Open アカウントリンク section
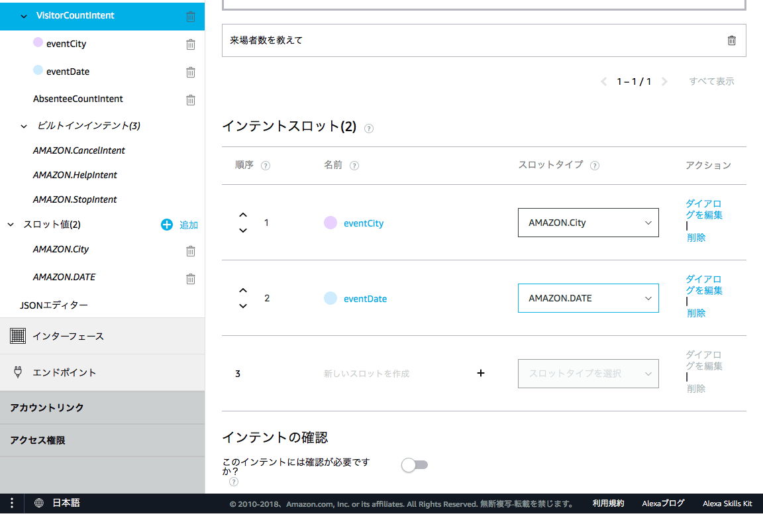This screenshot has width=763, height=532. click(102, 407)
